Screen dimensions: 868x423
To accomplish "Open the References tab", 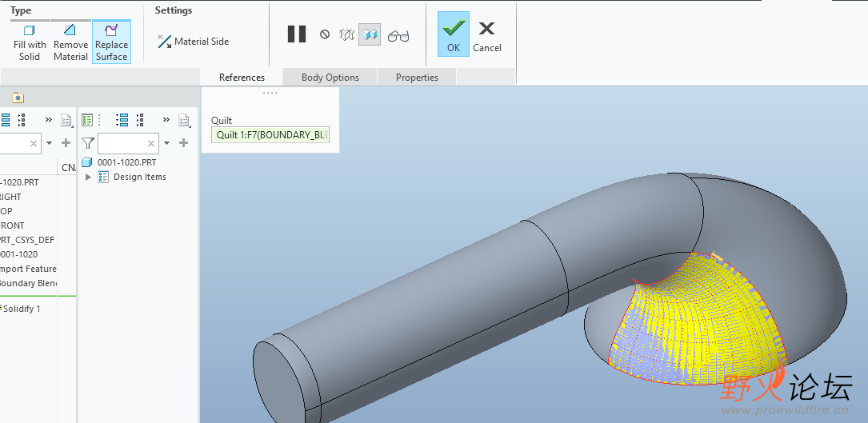I will click(x=242, y=77).
